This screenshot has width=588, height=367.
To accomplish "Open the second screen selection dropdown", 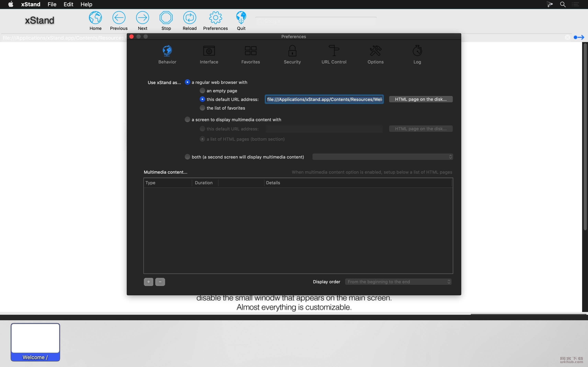I will (x=383, y=157).
